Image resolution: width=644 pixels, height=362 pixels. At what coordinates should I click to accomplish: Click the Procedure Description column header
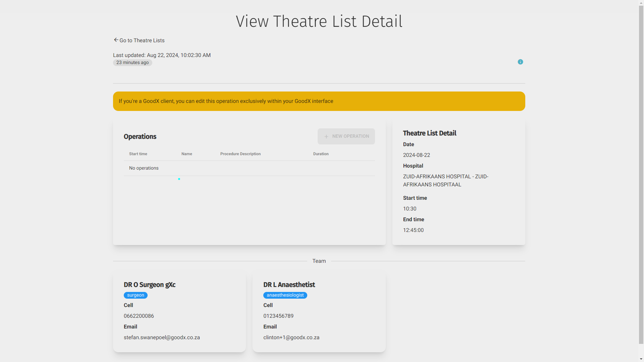[x=240, y=154]
